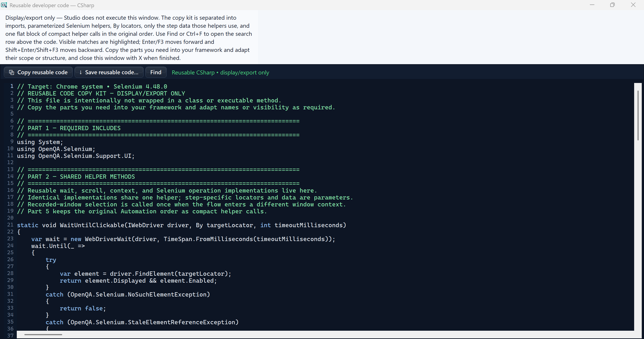Viewport: 644px width, 339px height.
Task: Click the 'using OpenQA.Selenium;' line
Action: click(56, 149)
